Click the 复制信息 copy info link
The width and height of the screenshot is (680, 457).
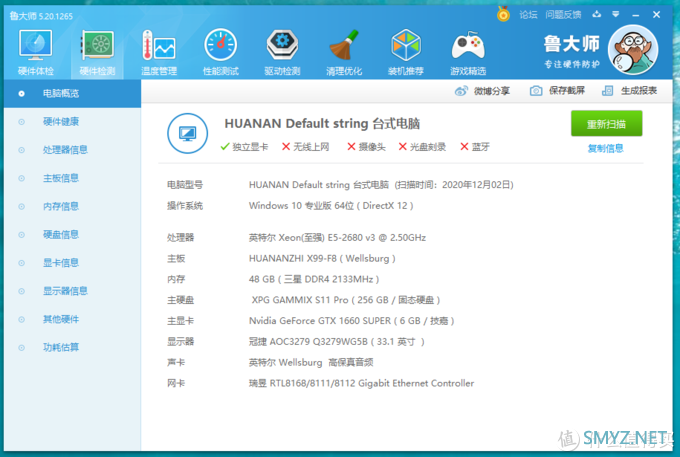click(605, 148)
